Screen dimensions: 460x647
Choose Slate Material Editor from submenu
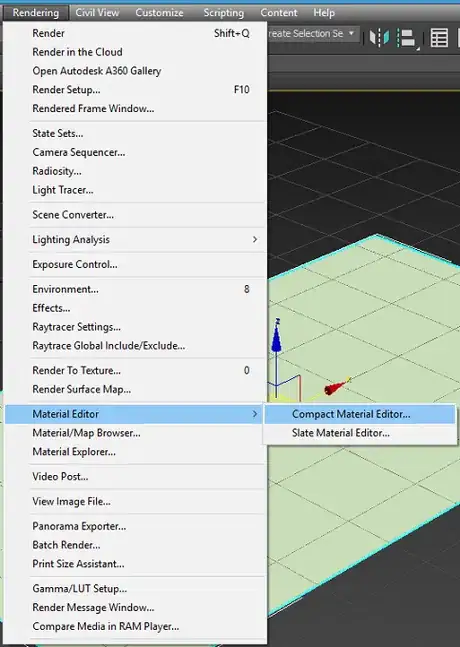coord(360,433)
